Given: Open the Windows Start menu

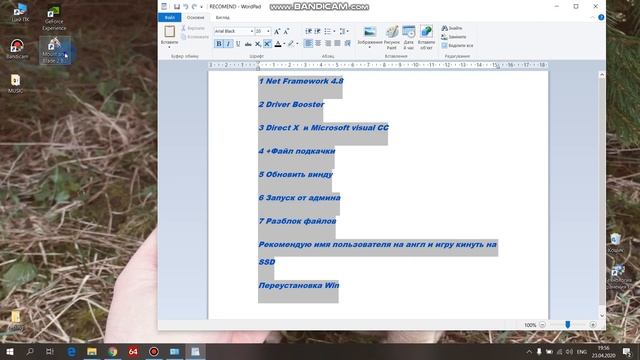Looking at the screenshot, I should point(10,351).
